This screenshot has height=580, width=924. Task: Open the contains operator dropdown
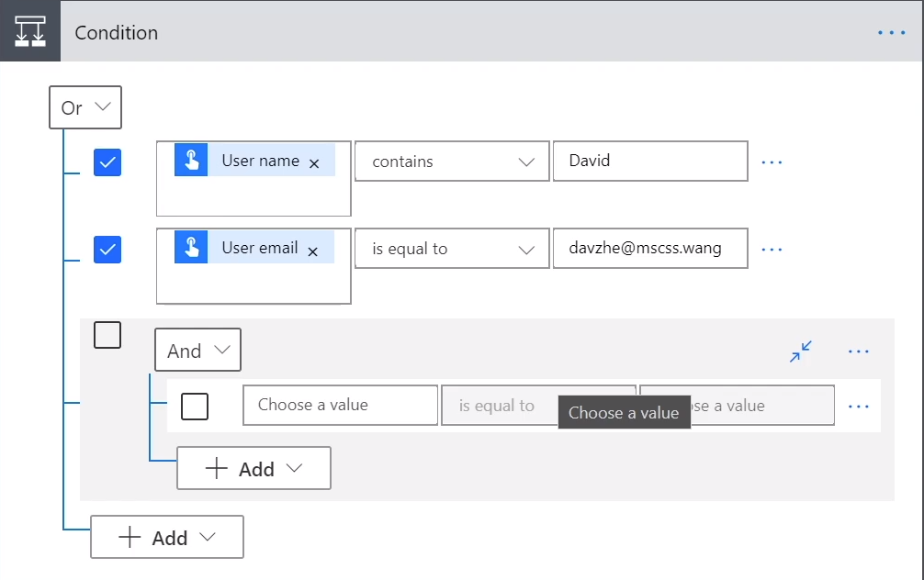coord(451,161)
